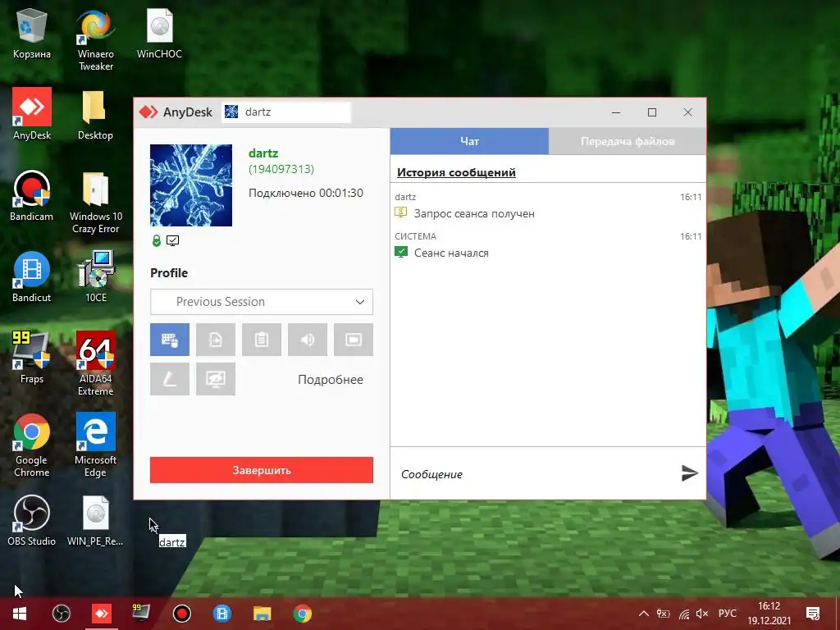This screenshot has width=840, height=630.
Task: Open Winaero Tweaker desktop shortcut
Action: [95, 40]
